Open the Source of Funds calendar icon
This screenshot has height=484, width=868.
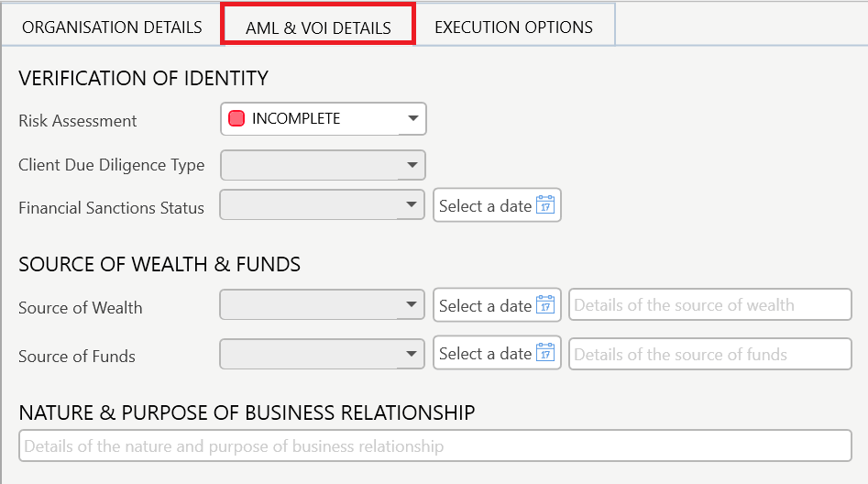pos(545,353)
